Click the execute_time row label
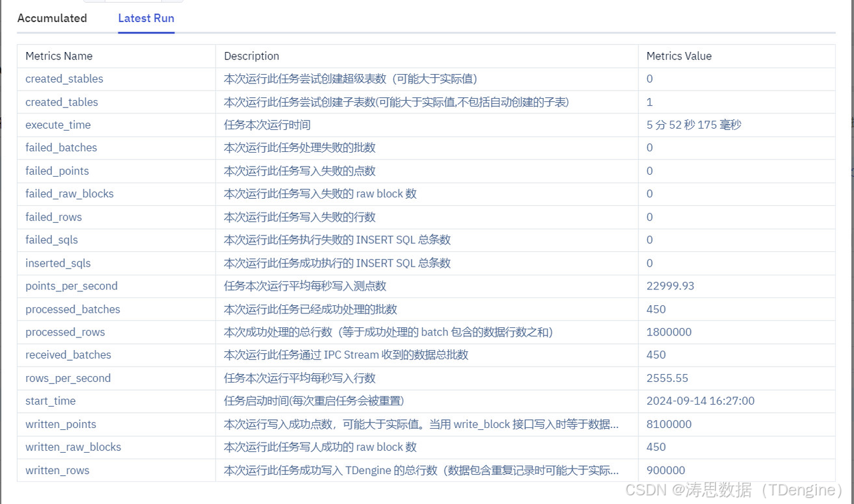 pos(58,125)
